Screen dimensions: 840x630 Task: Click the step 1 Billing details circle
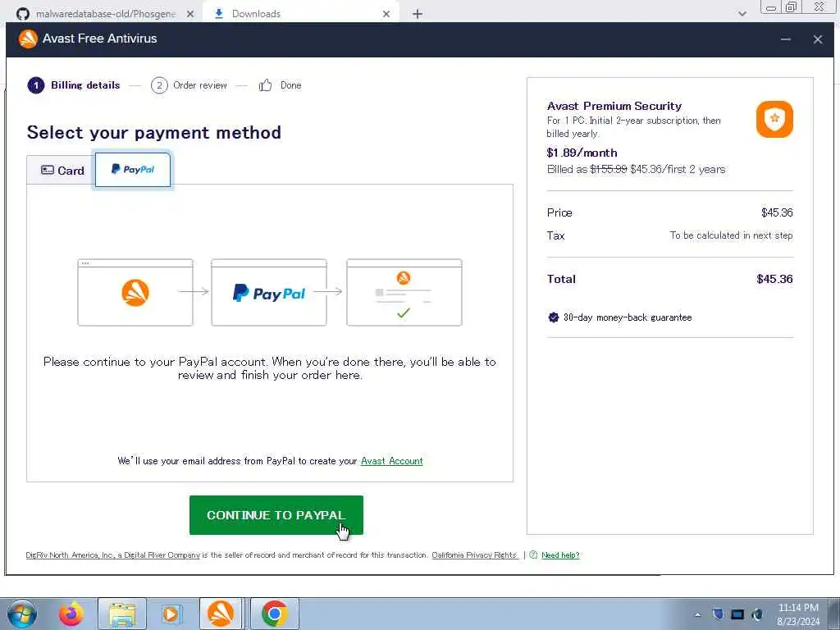pyautogui.click(x=36, y=85)
